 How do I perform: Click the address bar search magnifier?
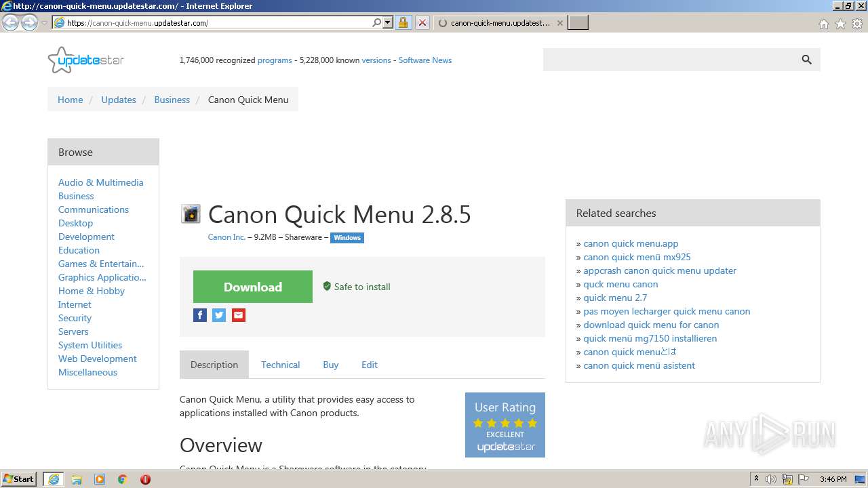click(x=376, y=22)
